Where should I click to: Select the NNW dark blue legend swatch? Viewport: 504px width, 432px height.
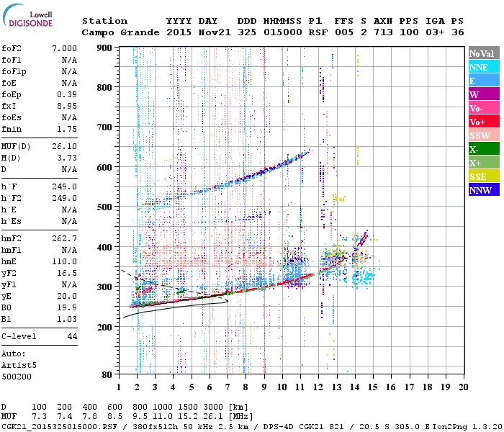484,190
